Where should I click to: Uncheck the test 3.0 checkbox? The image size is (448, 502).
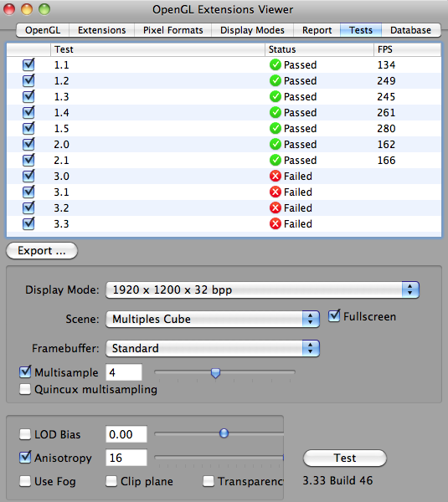[28, 176]
